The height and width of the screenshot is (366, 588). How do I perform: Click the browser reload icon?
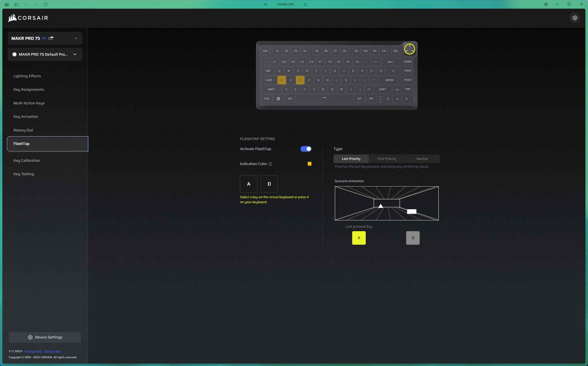pos(46,4)
